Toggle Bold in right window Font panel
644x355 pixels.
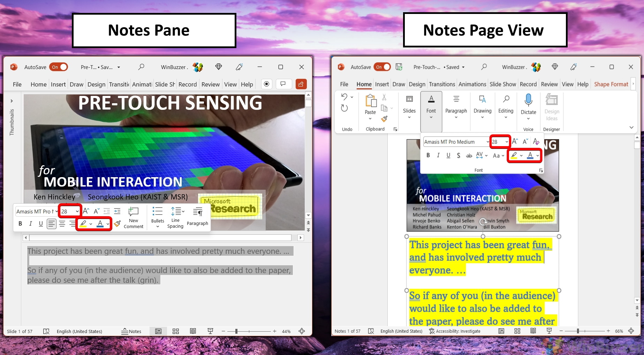[428, 156]
